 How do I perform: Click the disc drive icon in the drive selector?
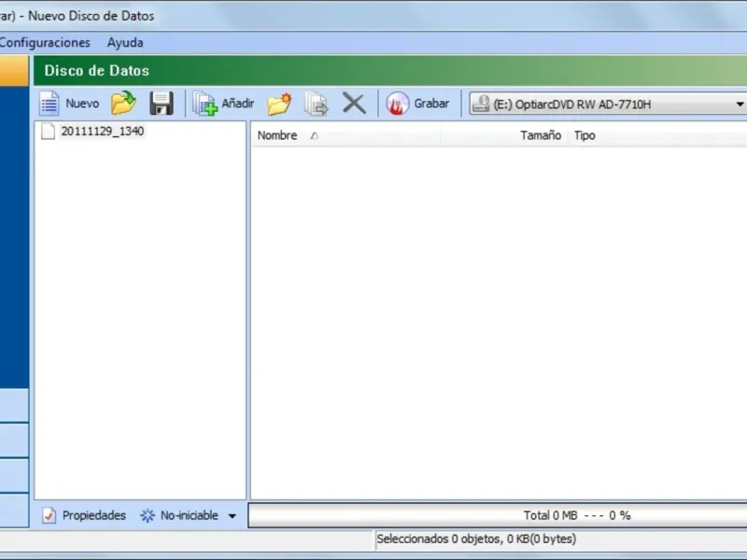tap(481, 104)
